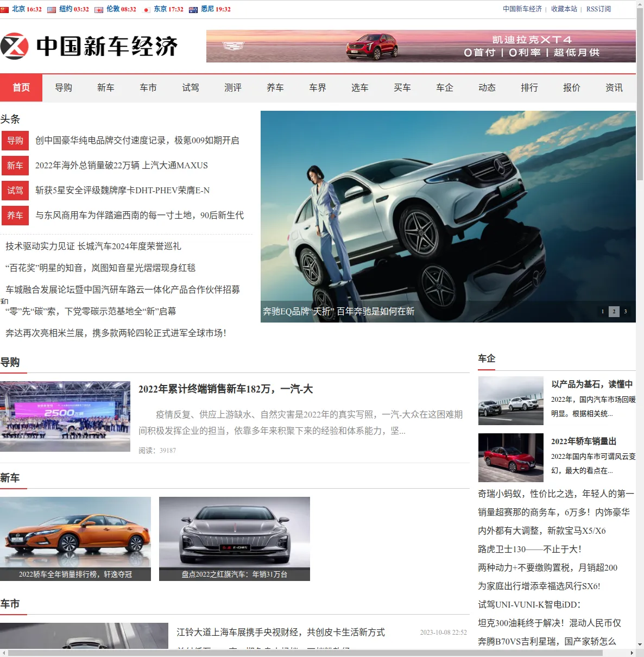This screenshot has width=644, height=657.
Task: Open the 试驾 navigation menu item
Action: coord(191,87)
